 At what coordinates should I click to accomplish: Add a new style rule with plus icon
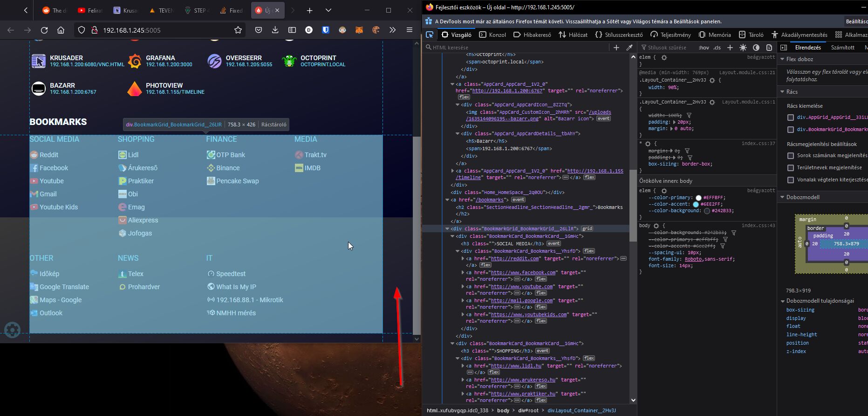point(730,48)
